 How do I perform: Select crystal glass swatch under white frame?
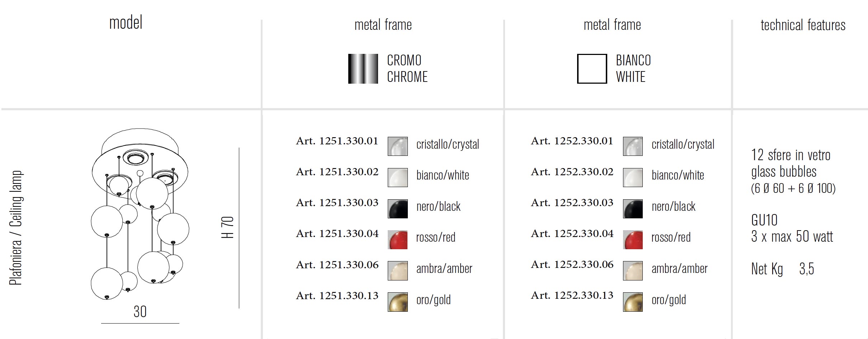[x=633, y=146]
